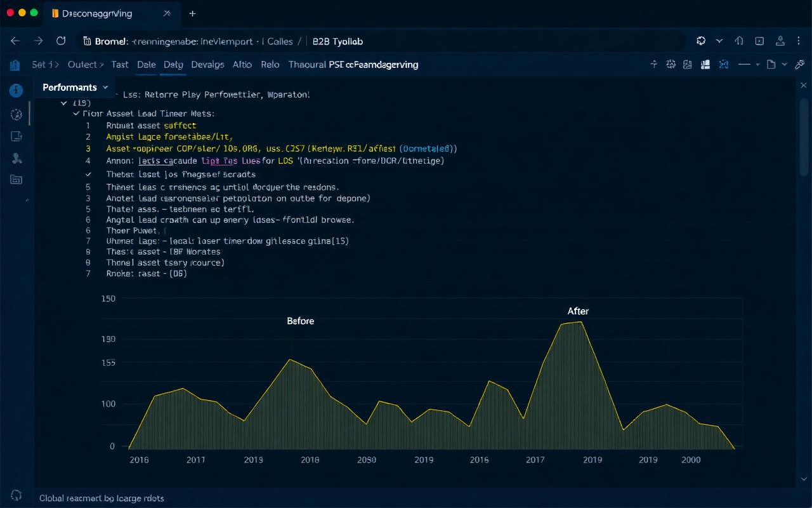Click the document file icon in devtools toolbar
The height and width of the screenshot is (508, 812).
[x=771, y=64]
